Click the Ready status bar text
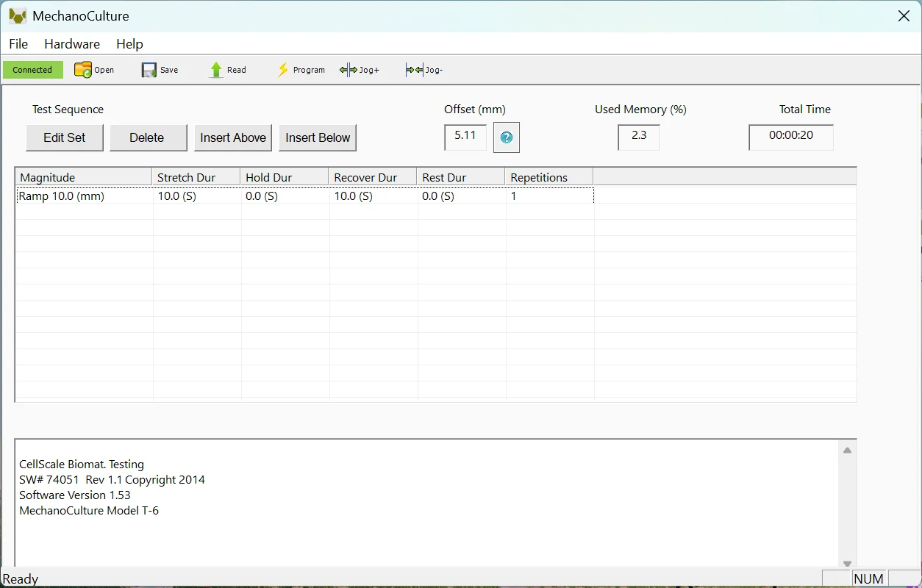922x588 pixels. 21,579
